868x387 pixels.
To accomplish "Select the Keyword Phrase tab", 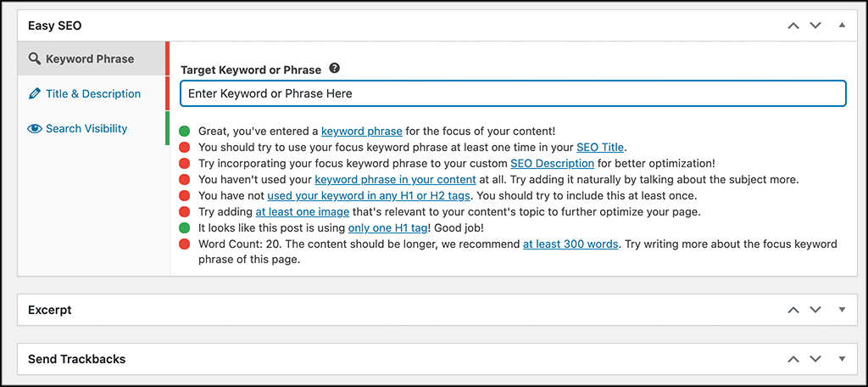I will tap(92, 59).
